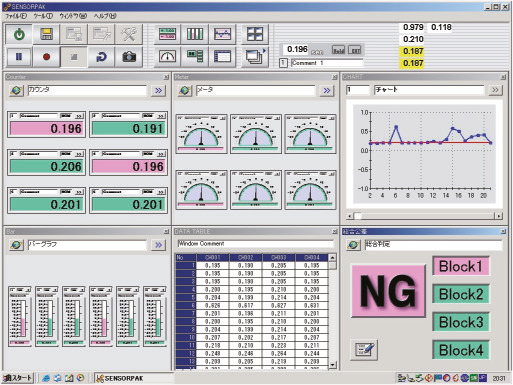Image resolution: width=513 pixels, height=385 pixels.
Task: Open the total judgment window icon
Action: tap(195, 57)
